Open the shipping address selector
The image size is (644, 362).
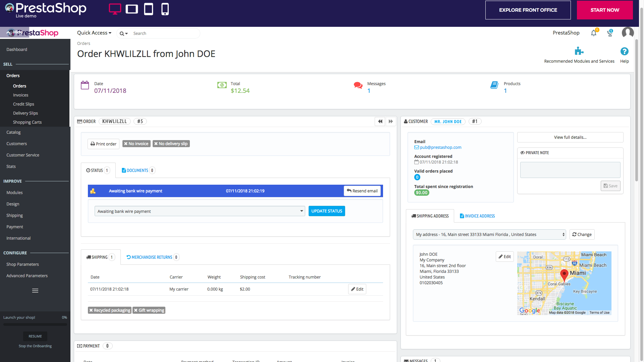click(489, 235)
